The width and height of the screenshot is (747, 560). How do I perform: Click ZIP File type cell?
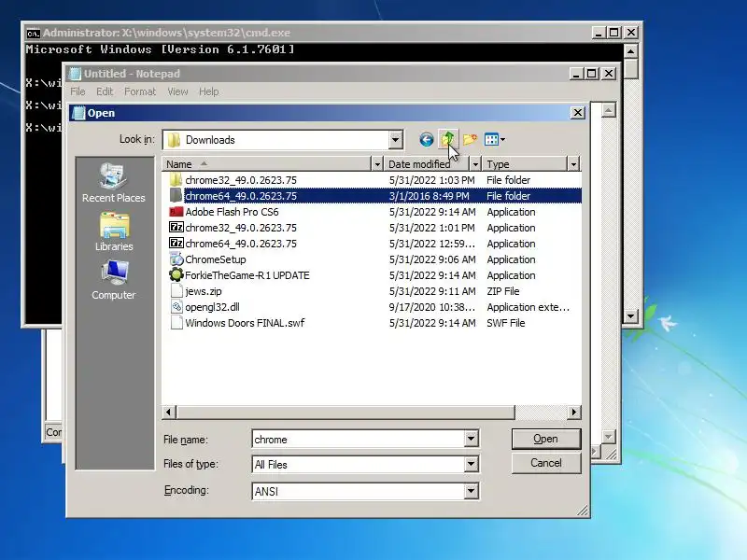pos(502,291)
